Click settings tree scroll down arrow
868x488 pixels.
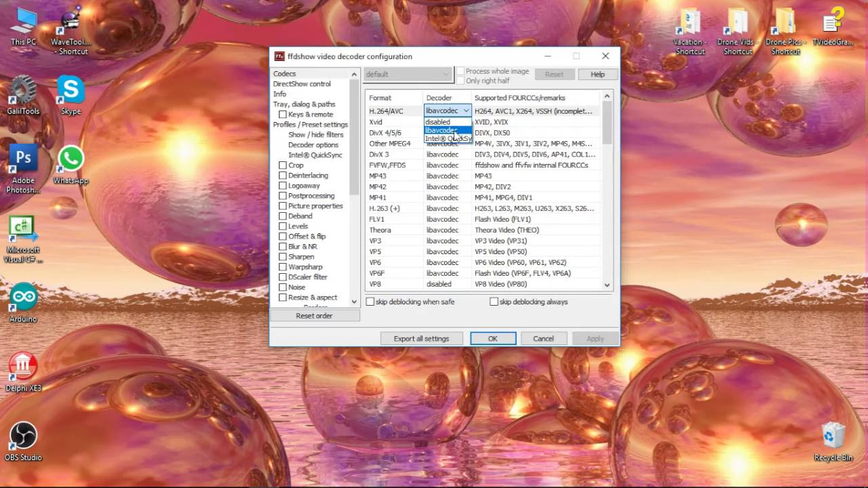pyautogui.click(x=354, y=302)
